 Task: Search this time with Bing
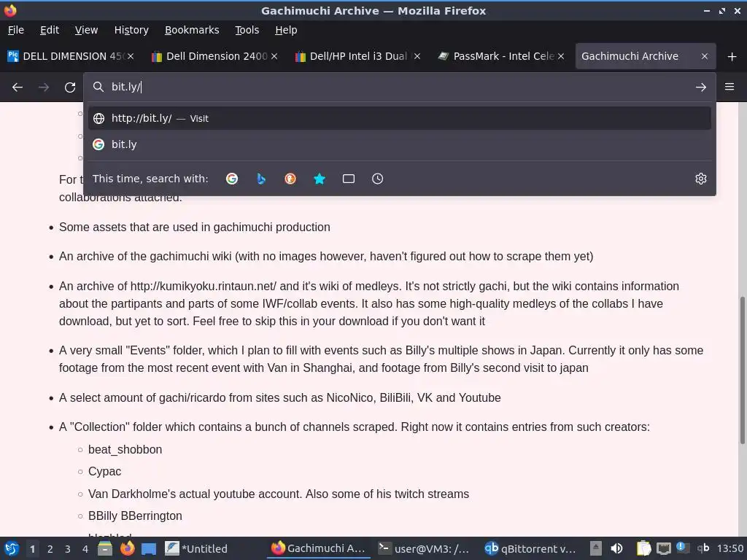pyautogui.click(x=261, y=179)
